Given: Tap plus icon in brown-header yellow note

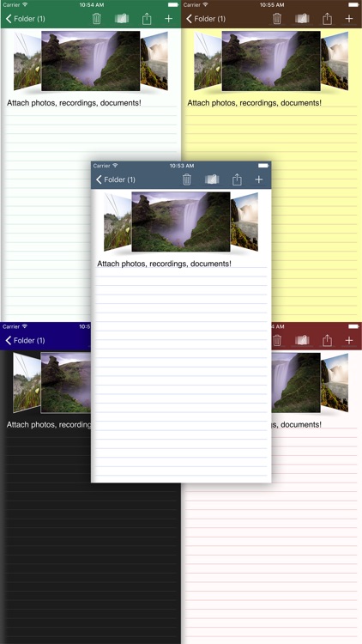Looking at the screenshot, I should tap(349, 19).
